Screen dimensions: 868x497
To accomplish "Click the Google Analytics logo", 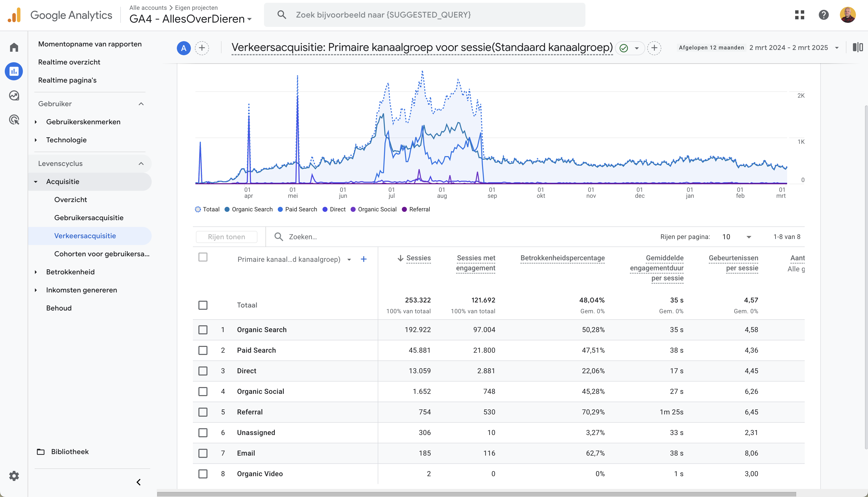I will 60,15.
